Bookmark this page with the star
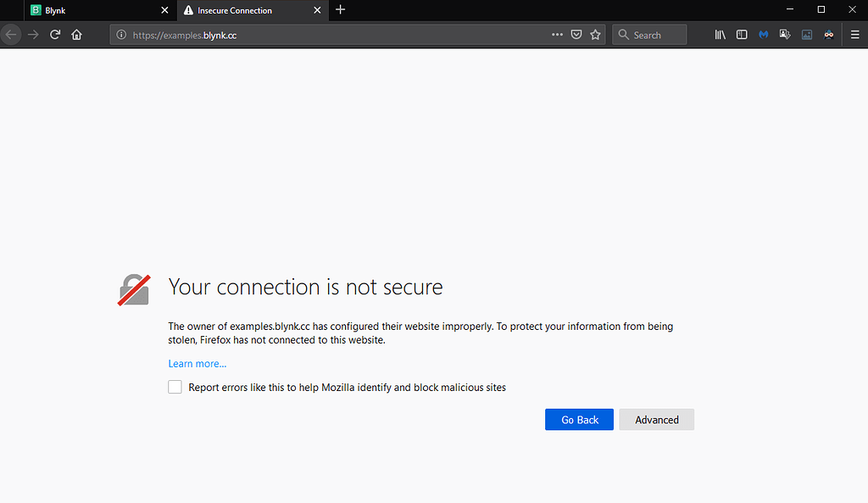The width and height of the screenshot is (868, 503). point(595,34)
